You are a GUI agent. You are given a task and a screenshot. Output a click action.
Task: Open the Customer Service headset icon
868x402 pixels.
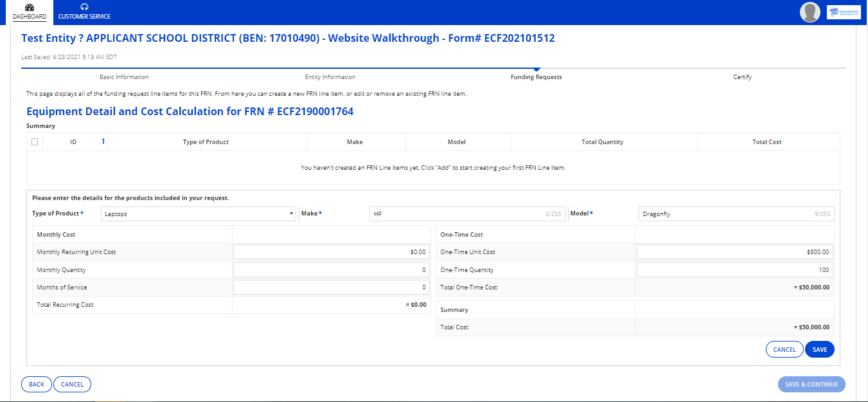pyautogui.click(x=84, y=7)
